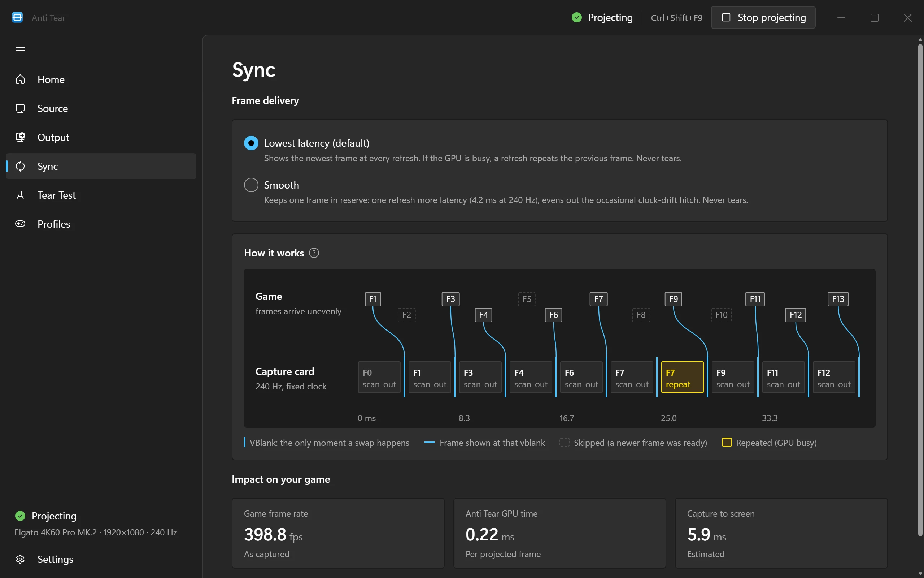Open the Profiles page
This screenshot has width=924, height=578.
101,224
